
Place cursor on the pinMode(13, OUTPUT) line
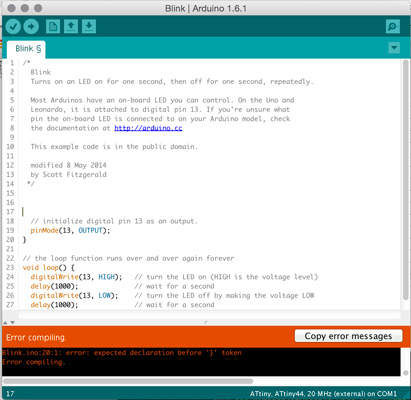pyautogui.click(x=70, y=230)
